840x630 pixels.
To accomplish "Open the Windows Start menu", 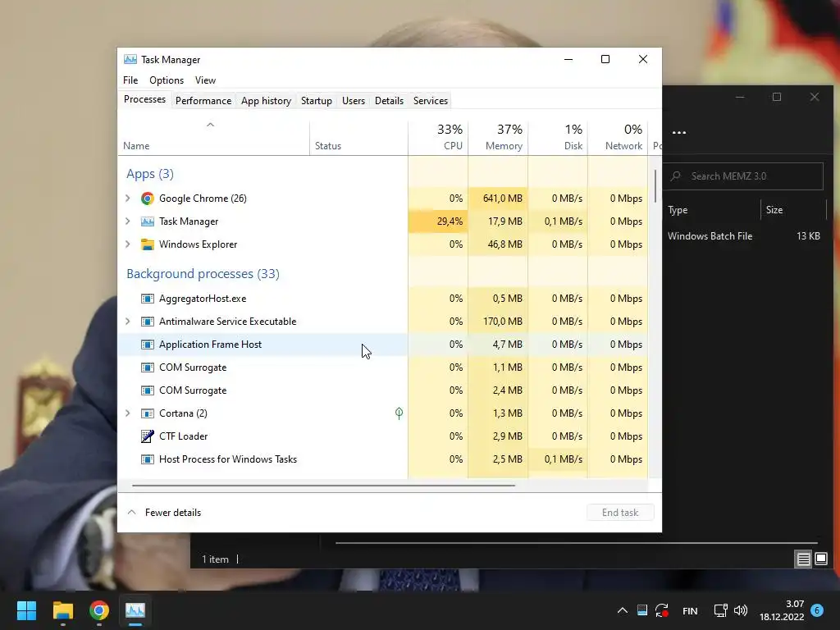I will point(26,610).
